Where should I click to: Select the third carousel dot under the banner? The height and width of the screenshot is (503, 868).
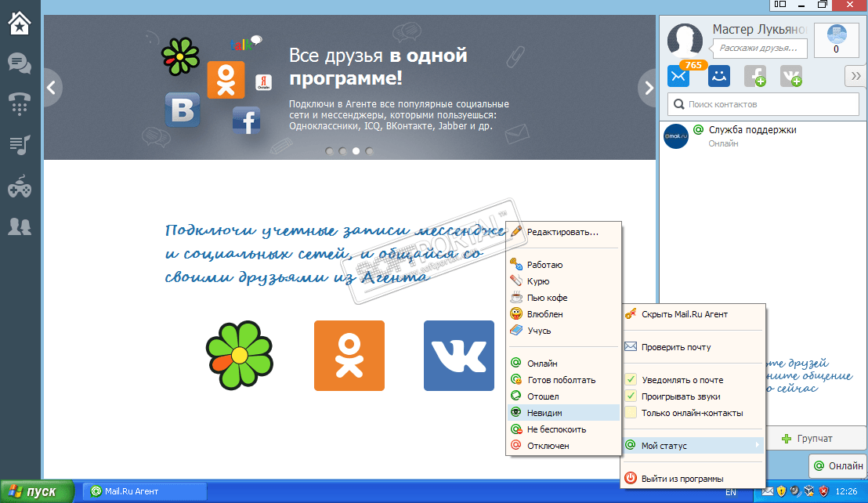[x=356, y=151]
